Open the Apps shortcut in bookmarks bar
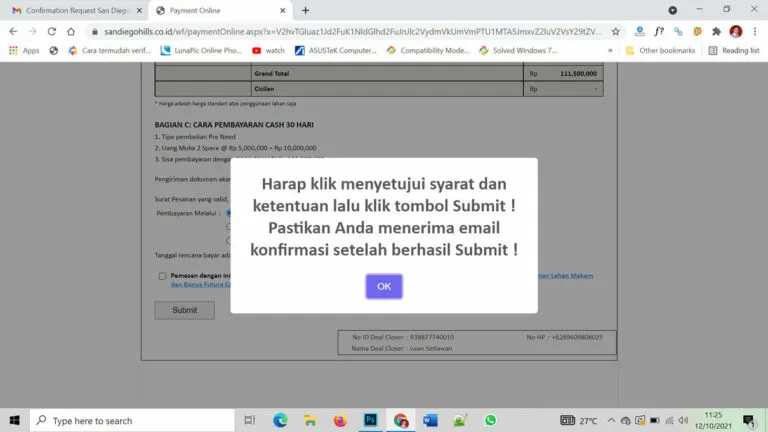This screenshot has width=768, height=432. (24, 50)
